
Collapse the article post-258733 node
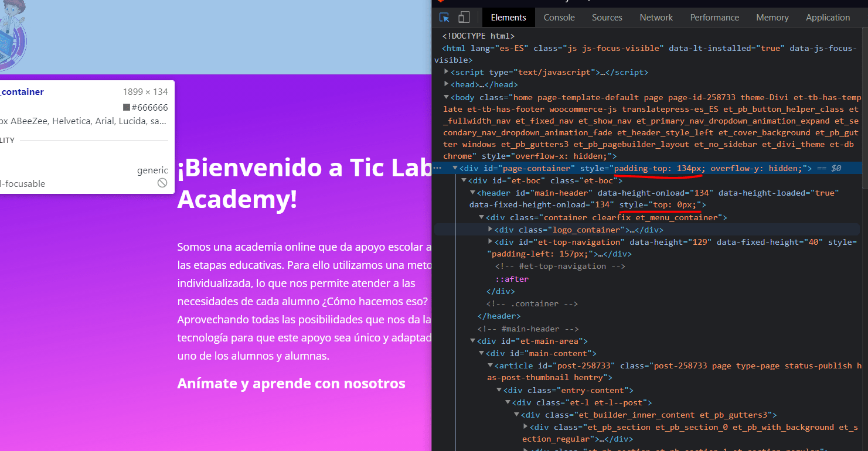coord(491,365)
